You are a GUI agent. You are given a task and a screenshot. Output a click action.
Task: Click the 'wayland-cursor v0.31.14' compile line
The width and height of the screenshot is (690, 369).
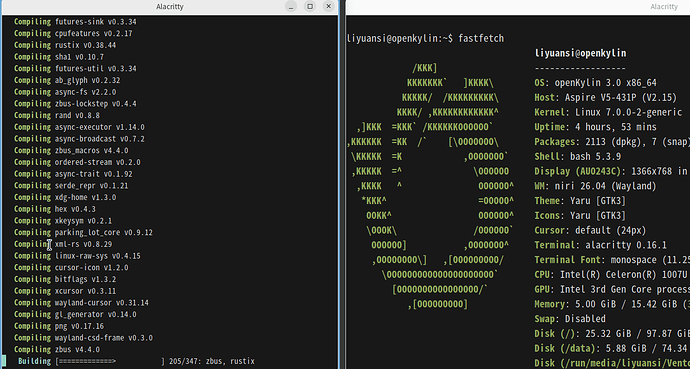click(x=81, y=303)
